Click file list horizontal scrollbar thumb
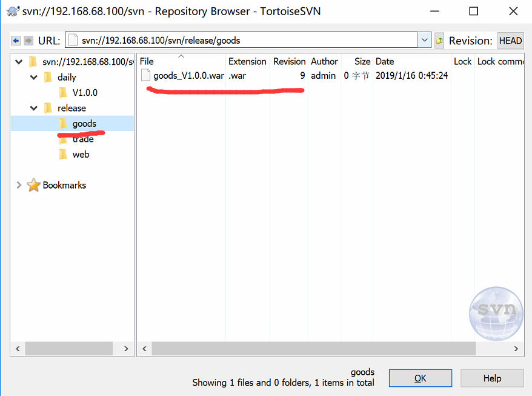The width and height of the screenshot is (532, 396). tap(313, 349)
